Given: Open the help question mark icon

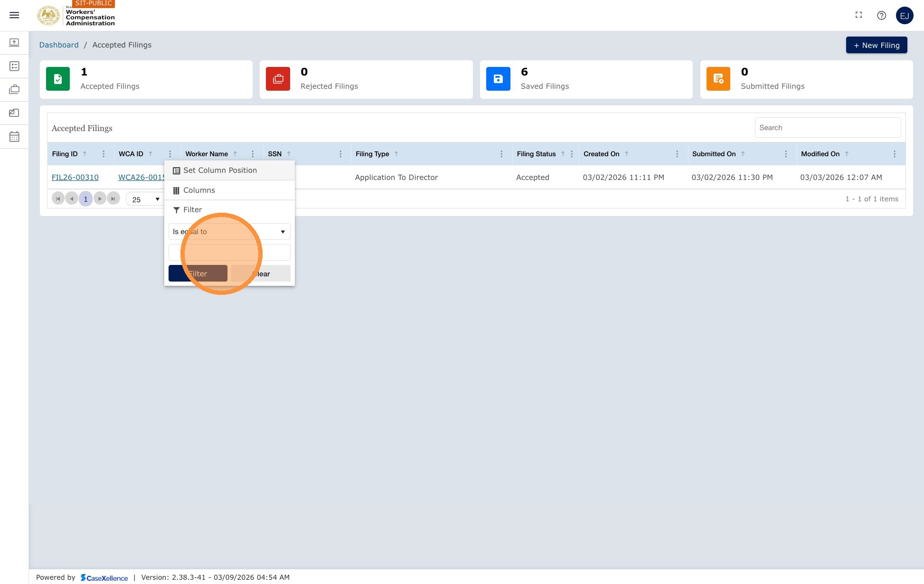Looking at the screenshot, I should [x=881, y=15].
